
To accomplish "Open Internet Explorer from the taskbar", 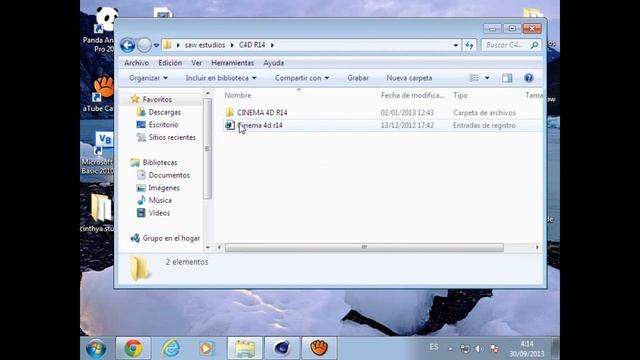I will (171, 349).
